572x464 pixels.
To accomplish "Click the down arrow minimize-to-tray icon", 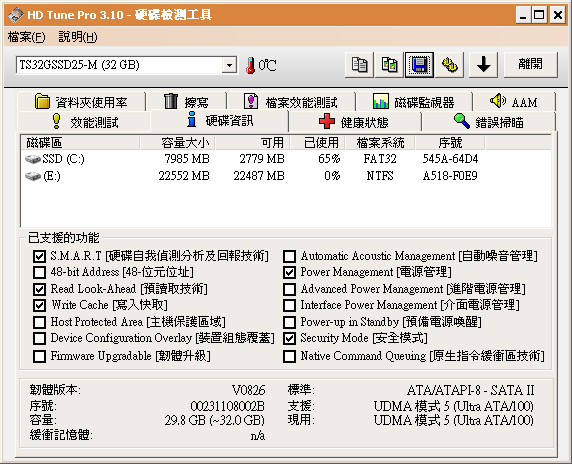I will [483, 65].
